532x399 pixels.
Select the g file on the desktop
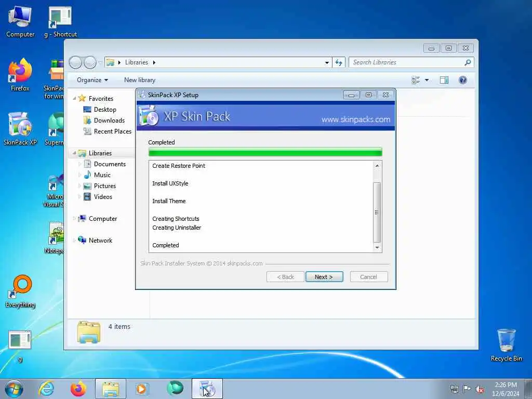coord(20,346)
